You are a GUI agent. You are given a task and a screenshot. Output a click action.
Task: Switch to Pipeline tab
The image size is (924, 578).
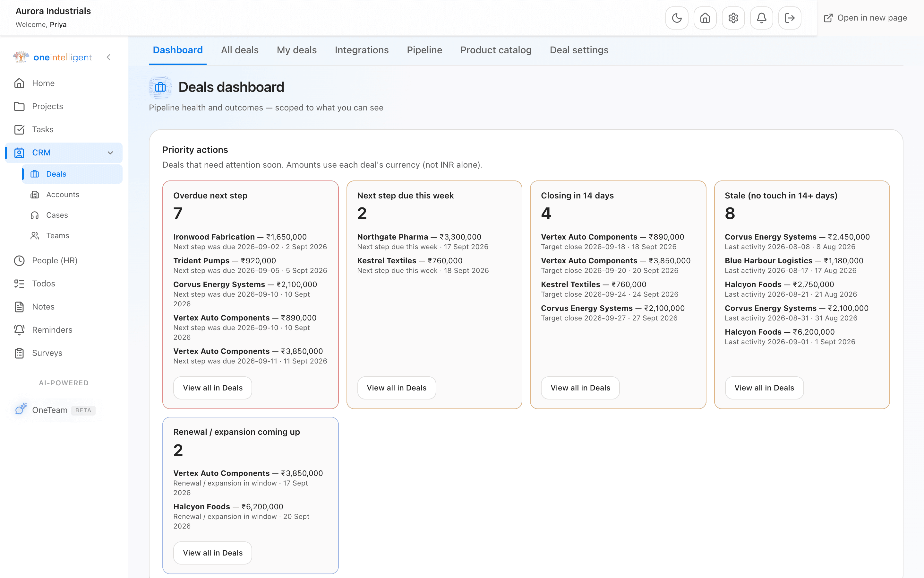click(424, 50)
